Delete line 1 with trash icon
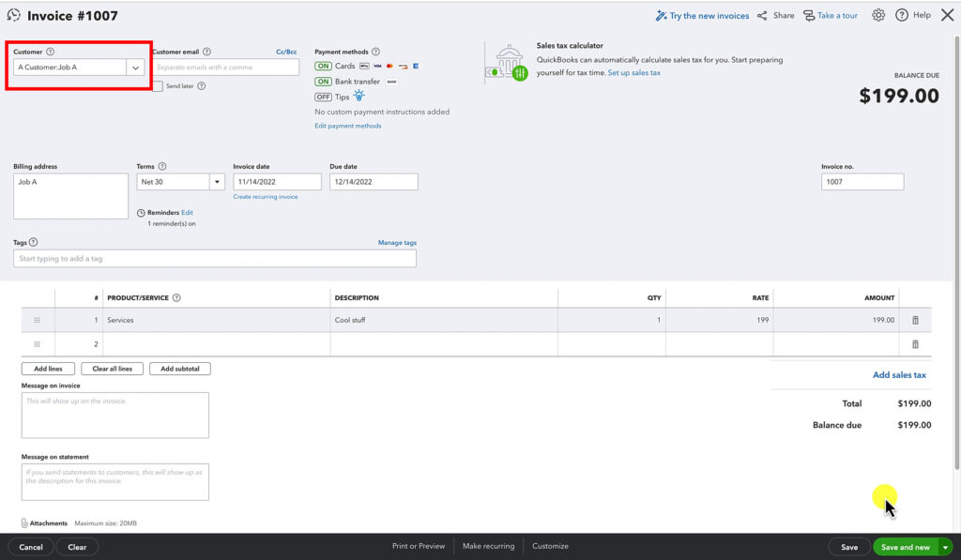This screenshot has height=560, width=961. pyautogui.click(x=915, y=320)
